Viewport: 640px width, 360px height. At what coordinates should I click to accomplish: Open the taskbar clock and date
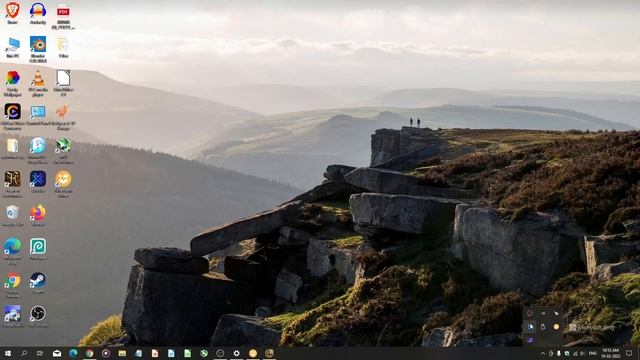611,353
